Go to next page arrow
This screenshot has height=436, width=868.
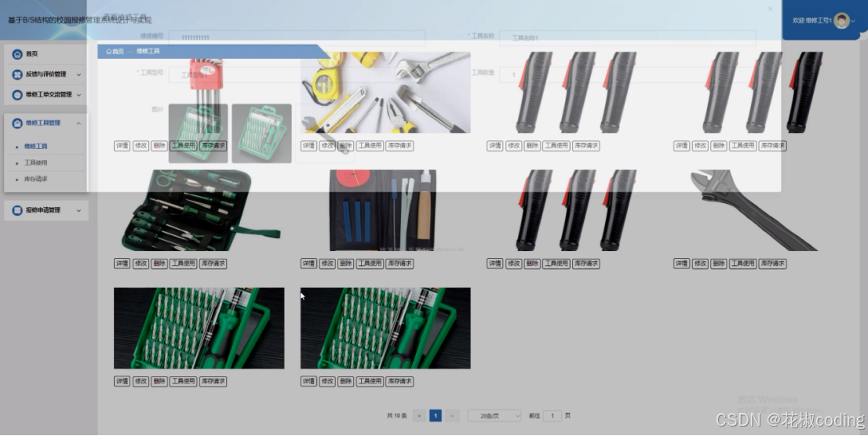[452, 416]
